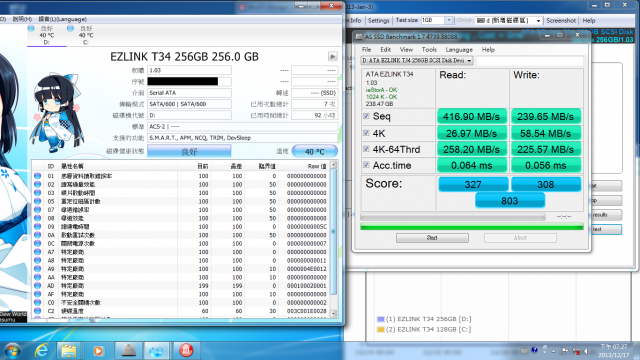Open the Windows Start orb
This screenshot has height=360, width=640.
pyautogui.click(x=13, y=351)
